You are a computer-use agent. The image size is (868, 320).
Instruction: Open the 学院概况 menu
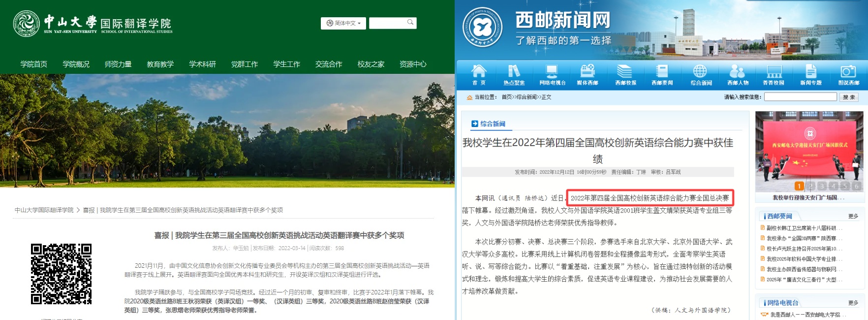coord(76,64)
